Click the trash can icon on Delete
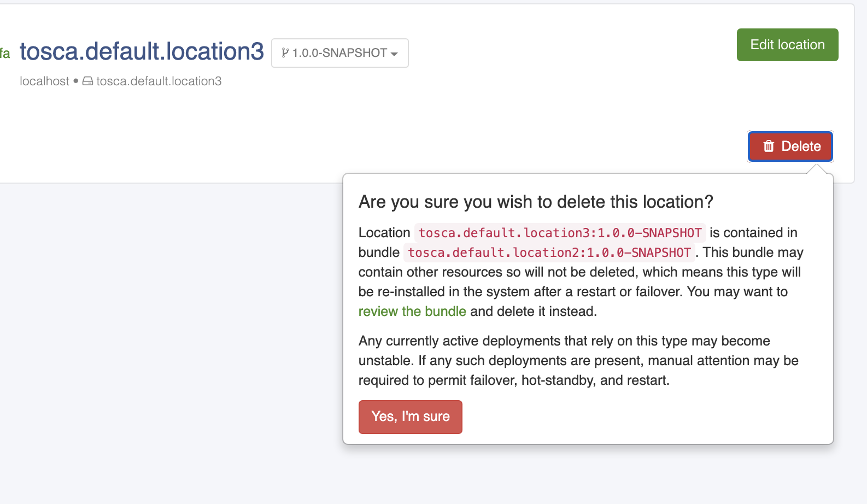The width and height of the screenshot is (867, 504). click(769, 146)
